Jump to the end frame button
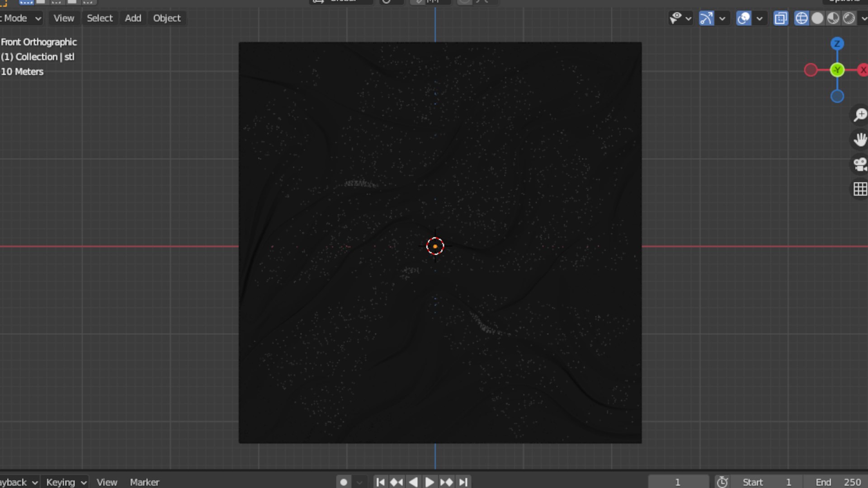 pyautogui.click(x=463, y=482)
